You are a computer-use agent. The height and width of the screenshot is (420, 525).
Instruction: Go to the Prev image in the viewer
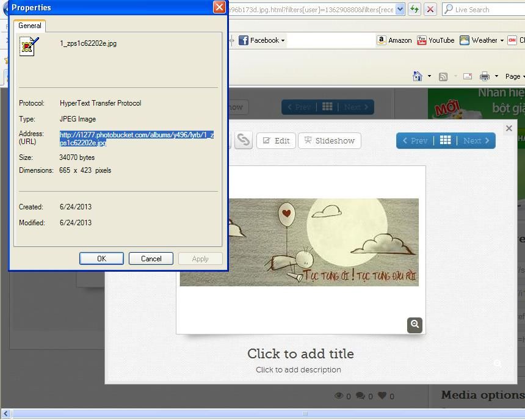pyautogui.click(x=415, y=140)
